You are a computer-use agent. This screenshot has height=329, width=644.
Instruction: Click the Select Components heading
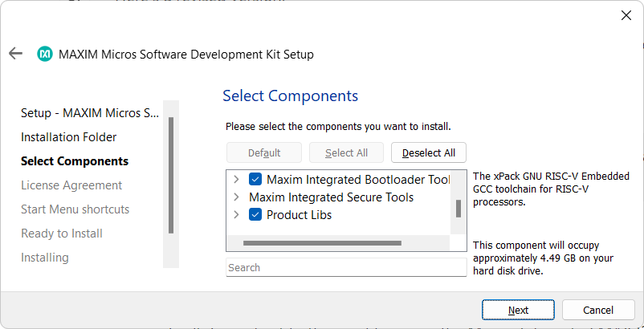click(291, 95)
